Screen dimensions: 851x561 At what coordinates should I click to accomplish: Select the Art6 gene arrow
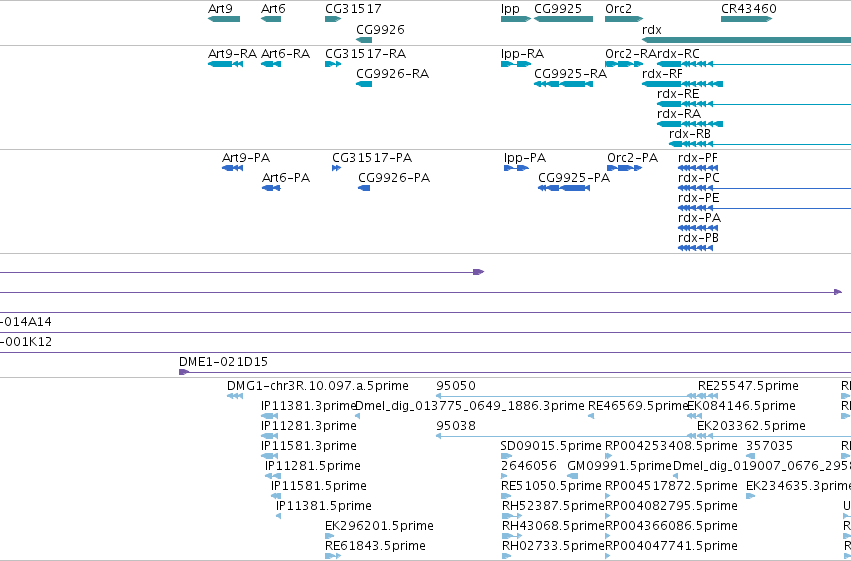pyautogui.click(x=271, y=19)
